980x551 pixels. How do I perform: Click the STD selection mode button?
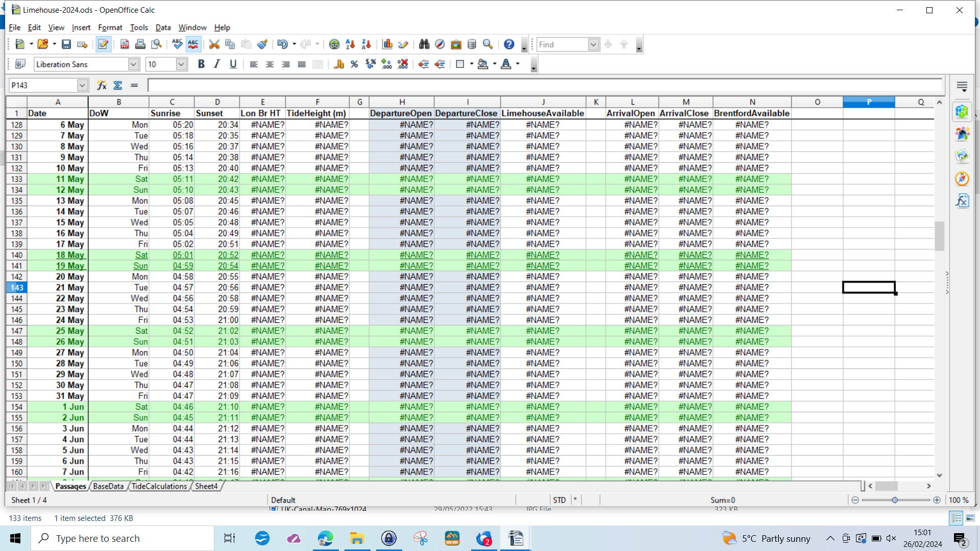tap(559, 500)
